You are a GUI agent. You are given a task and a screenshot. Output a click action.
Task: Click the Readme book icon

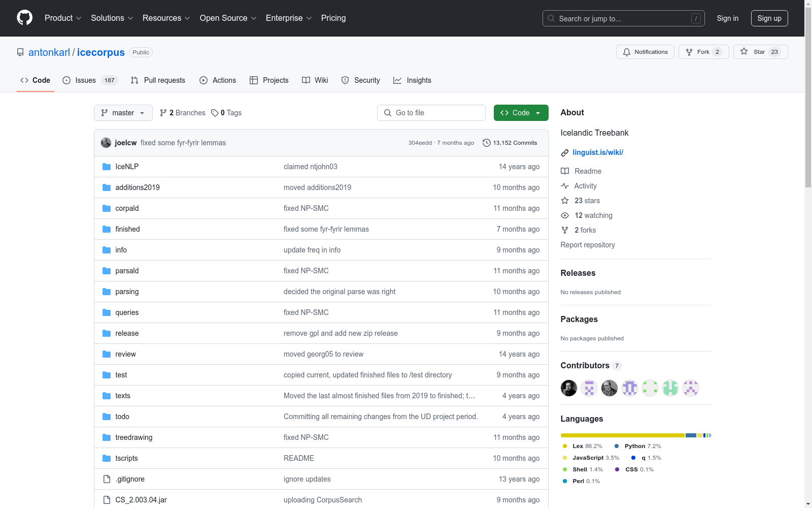565,171
